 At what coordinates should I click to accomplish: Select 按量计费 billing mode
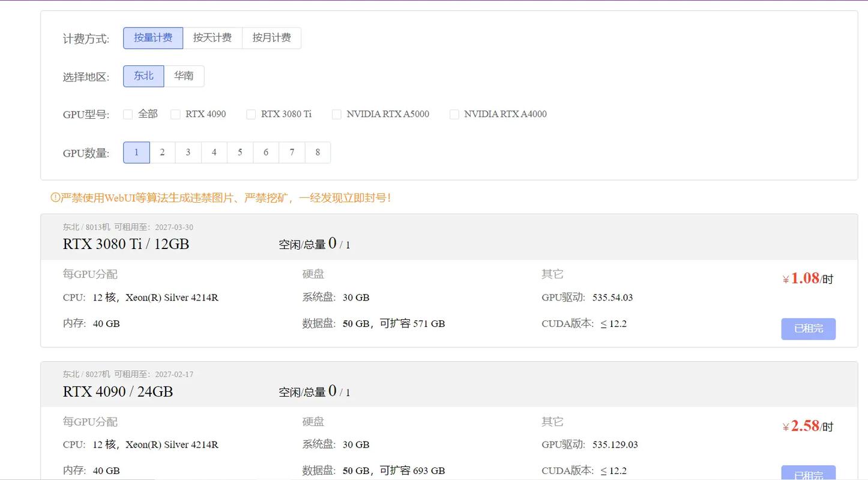[x=153, y=38]
